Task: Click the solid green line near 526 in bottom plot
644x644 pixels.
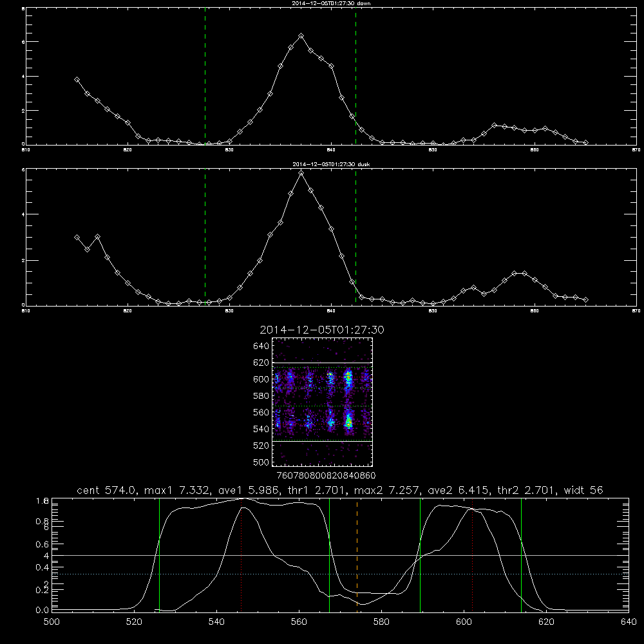Action: [159, 554]
